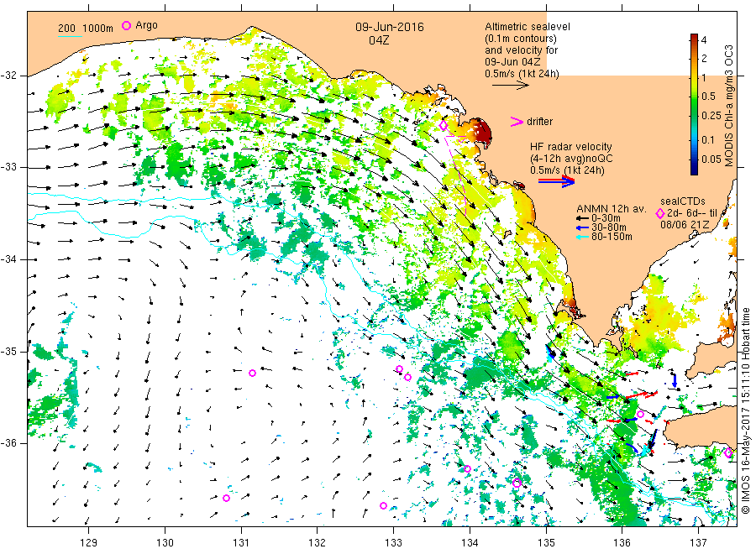
Task: Click the latitude axis label -32
Action: click(x=8, y=76)
